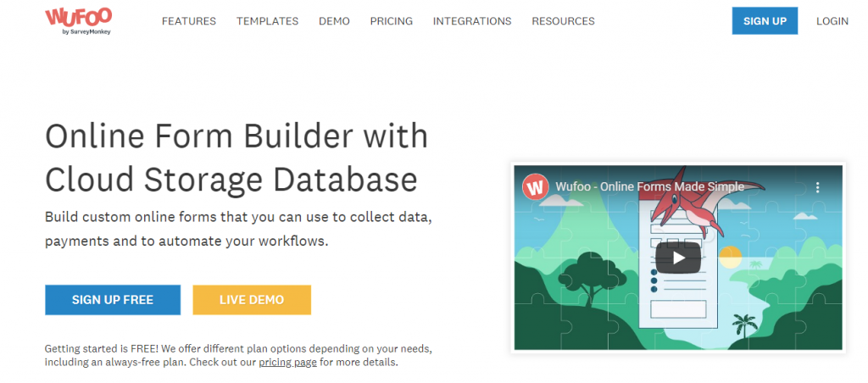
Task: Click the text Build custom online forms
Action: pyautogui.click(x=238, y=229)
